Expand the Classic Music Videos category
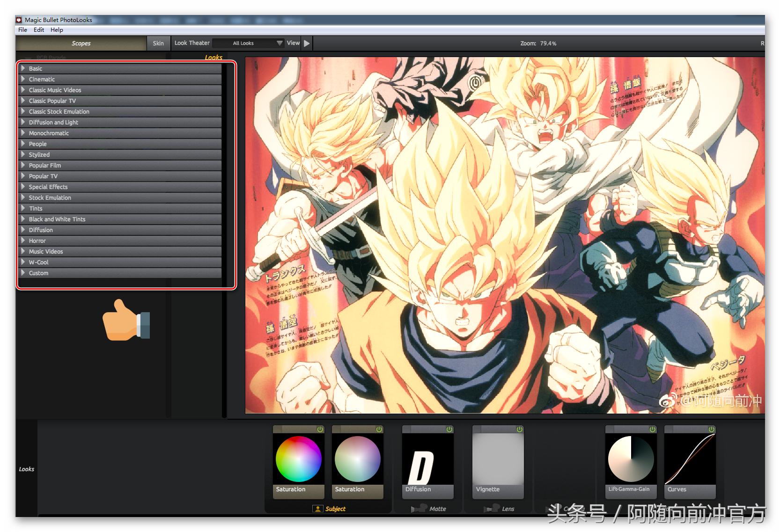Screen dimensions: 780x532 [119, 90]
